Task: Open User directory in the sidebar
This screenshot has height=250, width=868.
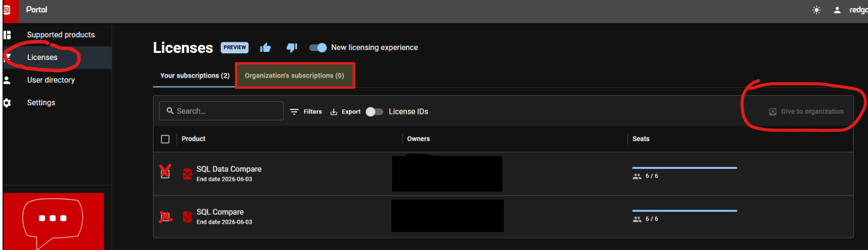Action: pos(51,80)
